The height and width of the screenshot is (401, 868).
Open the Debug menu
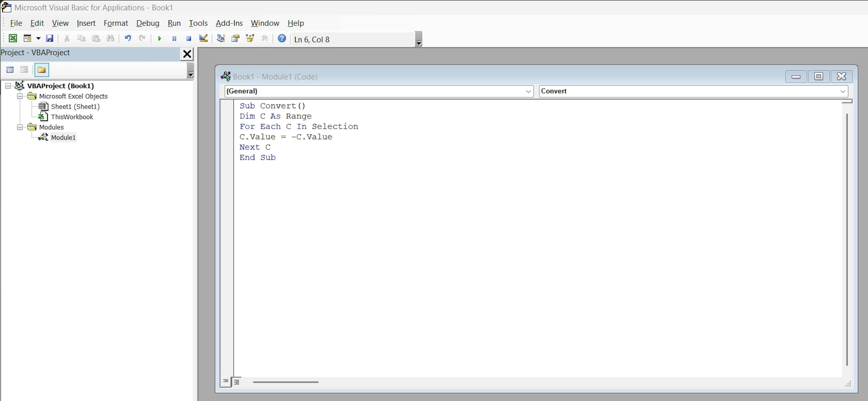148,23
